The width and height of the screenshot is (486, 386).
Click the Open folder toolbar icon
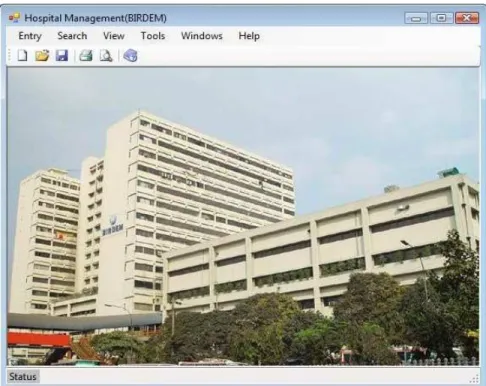pyautogui.click(x=42, y=56)
